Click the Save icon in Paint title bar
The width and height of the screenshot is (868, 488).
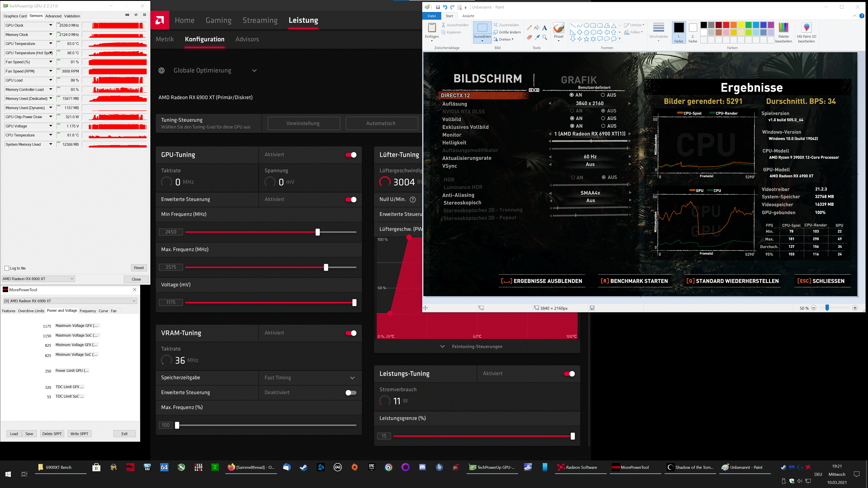(437, 7)
